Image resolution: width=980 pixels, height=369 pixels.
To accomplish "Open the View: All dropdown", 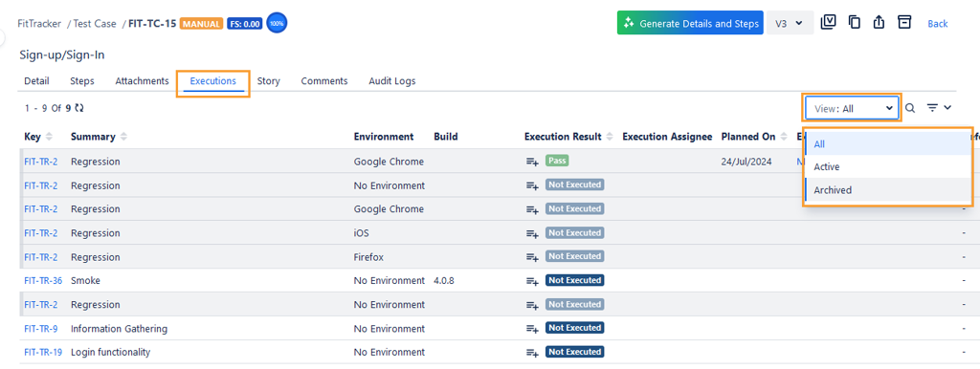I will [853, 108].
